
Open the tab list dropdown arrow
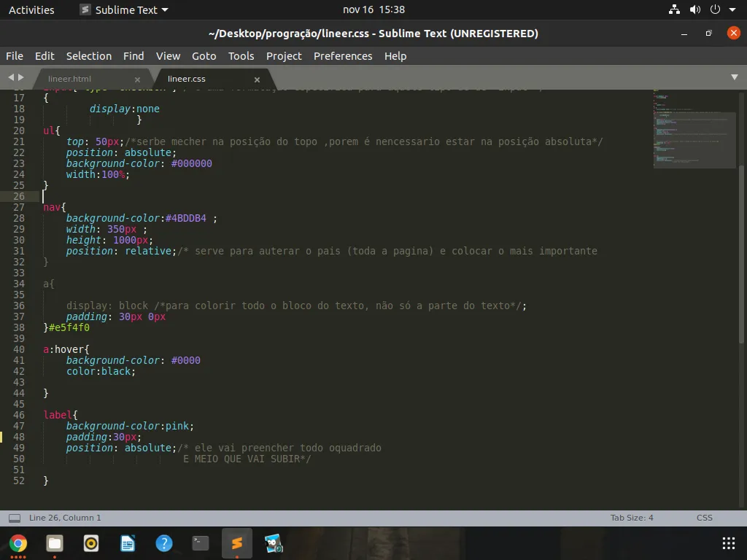pos(734,77)
